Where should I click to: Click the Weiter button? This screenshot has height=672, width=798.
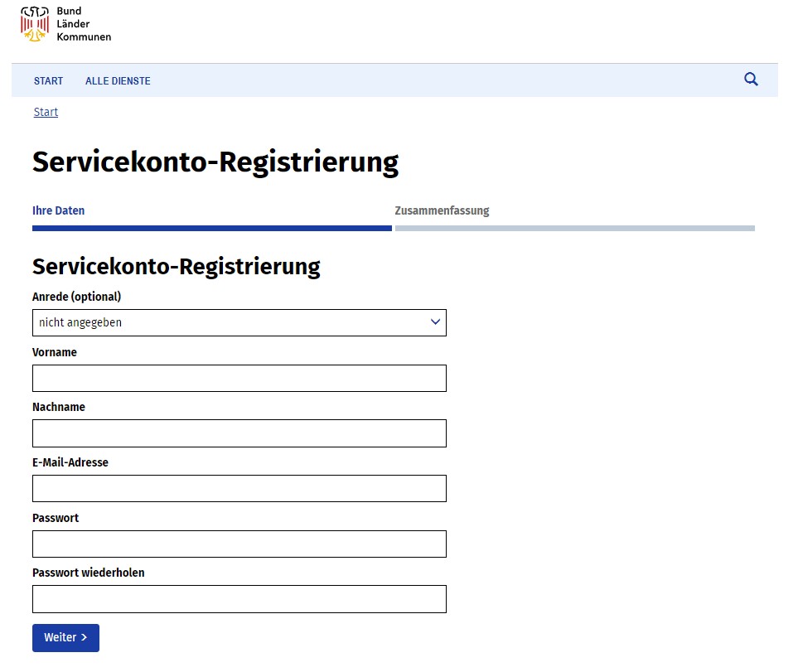[x=65, y=637]
